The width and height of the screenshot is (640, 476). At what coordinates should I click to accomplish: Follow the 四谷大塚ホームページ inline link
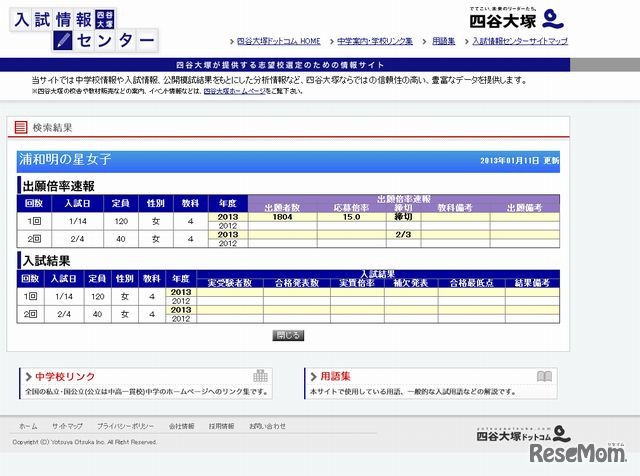pyautogui.click(x=235, y=91)
